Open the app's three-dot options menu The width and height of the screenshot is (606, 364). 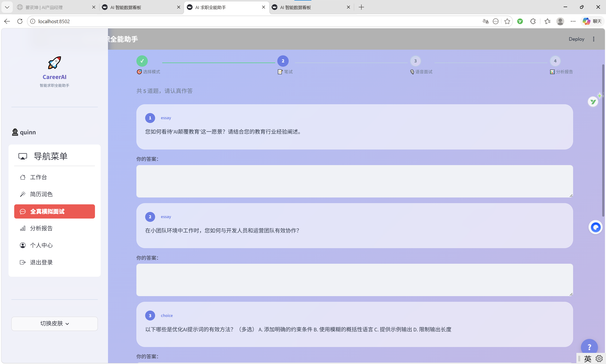pos(594,39)
